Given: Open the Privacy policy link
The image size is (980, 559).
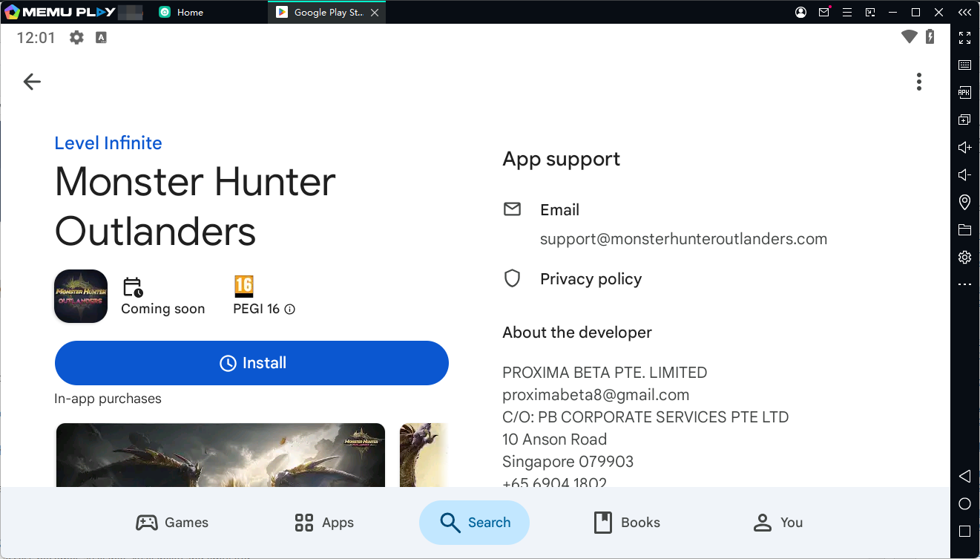Looking at the screenshot, I should coord(591,279).
